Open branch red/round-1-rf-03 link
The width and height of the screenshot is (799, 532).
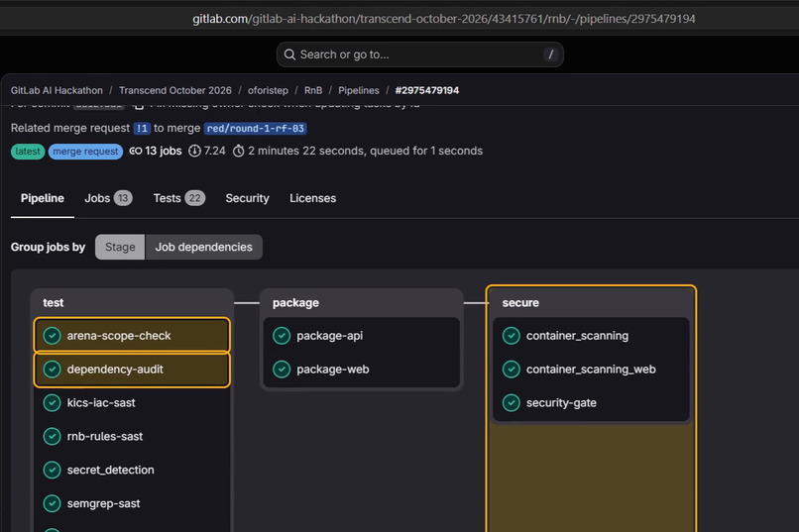[x=256, y=128]
